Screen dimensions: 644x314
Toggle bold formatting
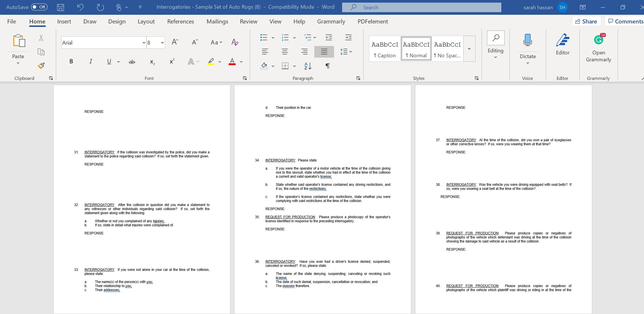[x=71, y=61]
